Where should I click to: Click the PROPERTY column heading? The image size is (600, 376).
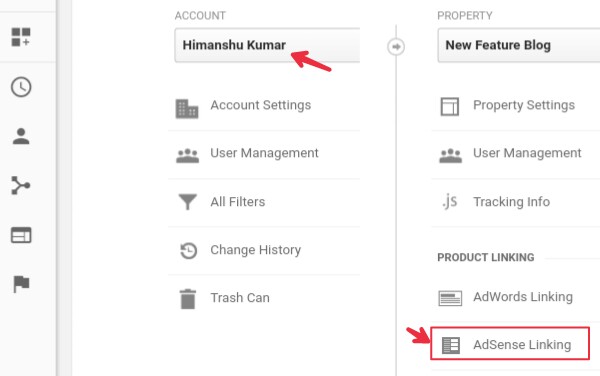(x=465, y=16)
